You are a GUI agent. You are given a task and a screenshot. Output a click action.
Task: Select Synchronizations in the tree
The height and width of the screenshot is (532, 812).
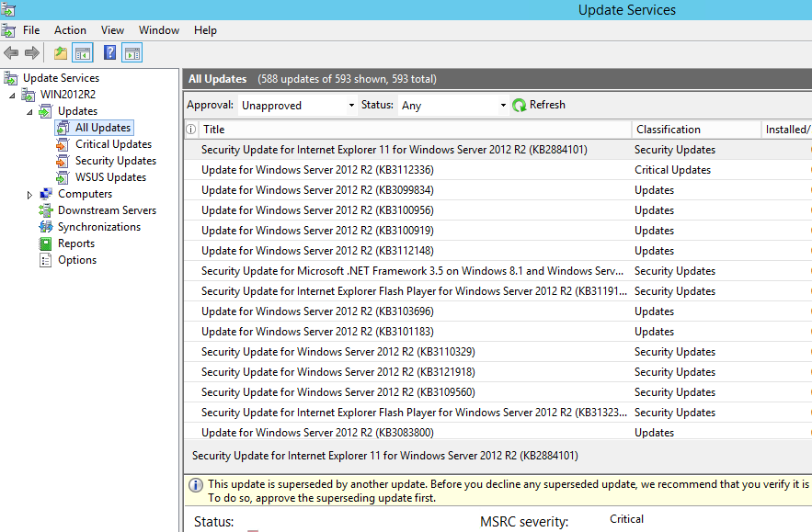pyautogui.click(x=99, y=227)
